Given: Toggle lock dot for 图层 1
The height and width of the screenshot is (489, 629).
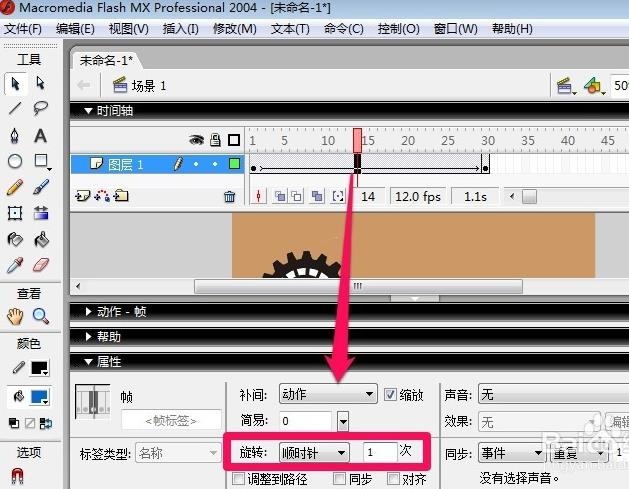Looking at the screenshot, I should point(215,164).
